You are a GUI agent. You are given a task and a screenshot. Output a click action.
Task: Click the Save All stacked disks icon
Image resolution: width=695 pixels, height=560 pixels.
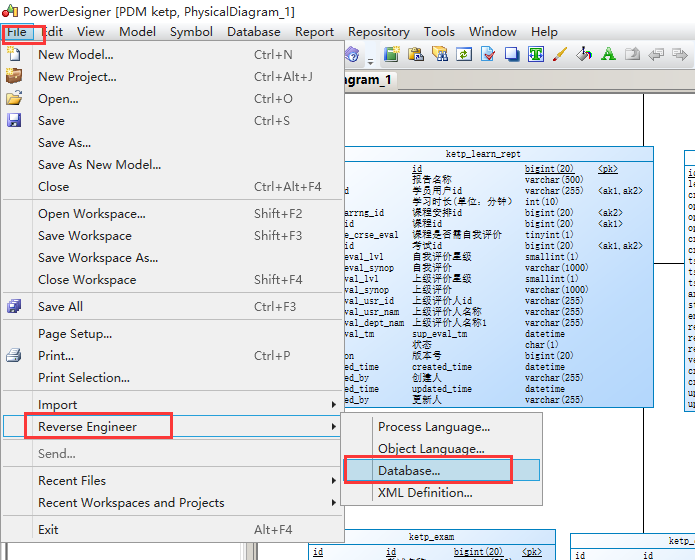click(14, 306)
